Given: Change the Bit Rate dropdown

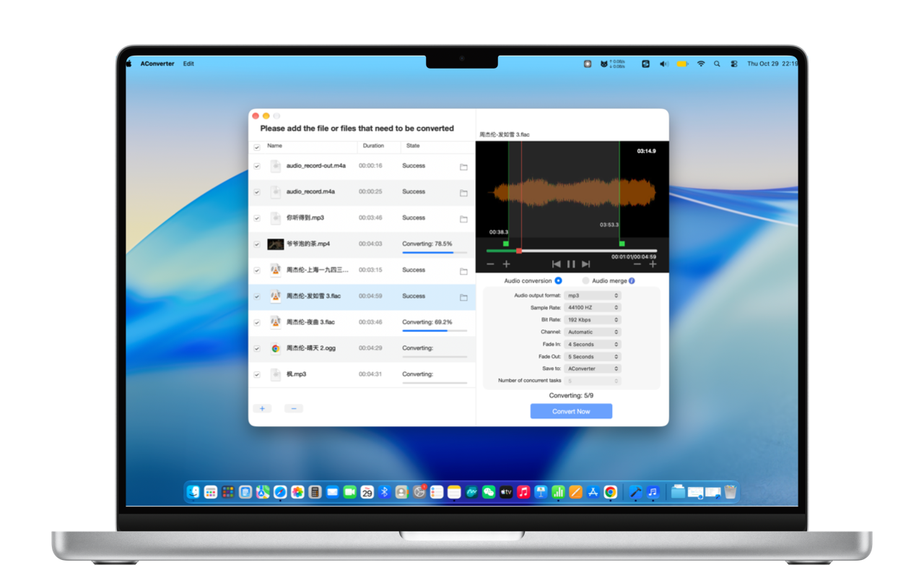Looking at the screenshot, I should (592, 320).
